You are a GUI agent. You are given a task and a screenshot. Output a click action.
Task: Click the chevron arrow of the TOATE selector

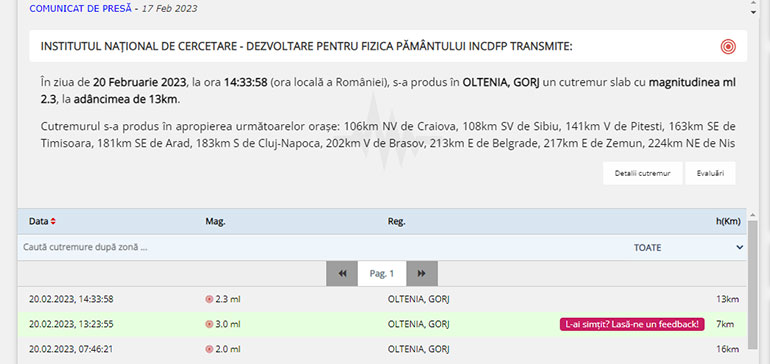(x=740, y=248)
